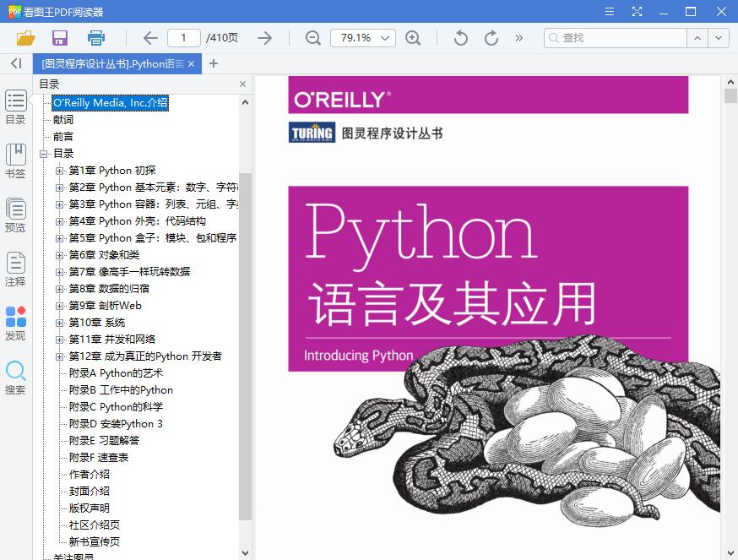This screenshot has width=738, height=560.
Task: Click the outline panel vertical scrollbar thumb
Action: click(245, 346)
